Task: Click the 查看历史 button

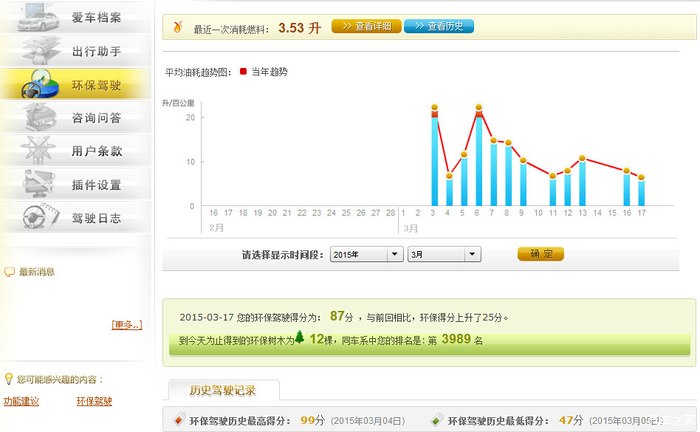Action: 439,27
